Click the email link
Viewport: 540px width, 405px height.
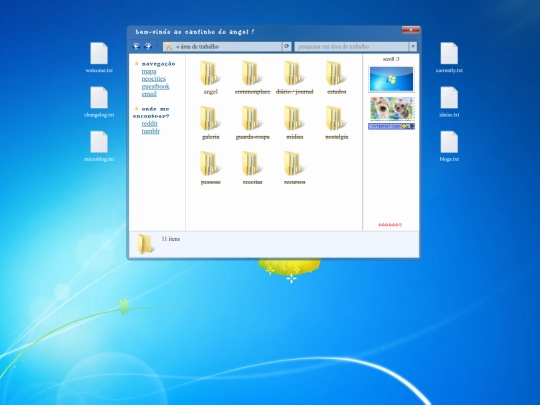[x=149, y=94]
